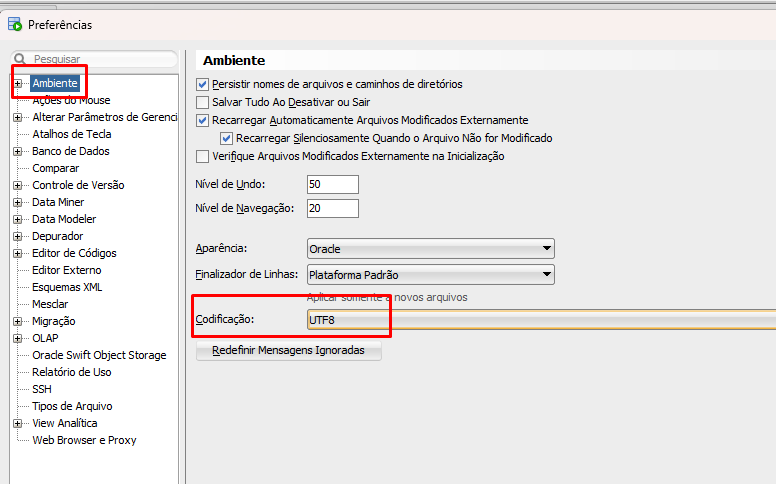Click the Nível de Undo field
This screenshot has width=776, height=484.
tap(332, 184)
